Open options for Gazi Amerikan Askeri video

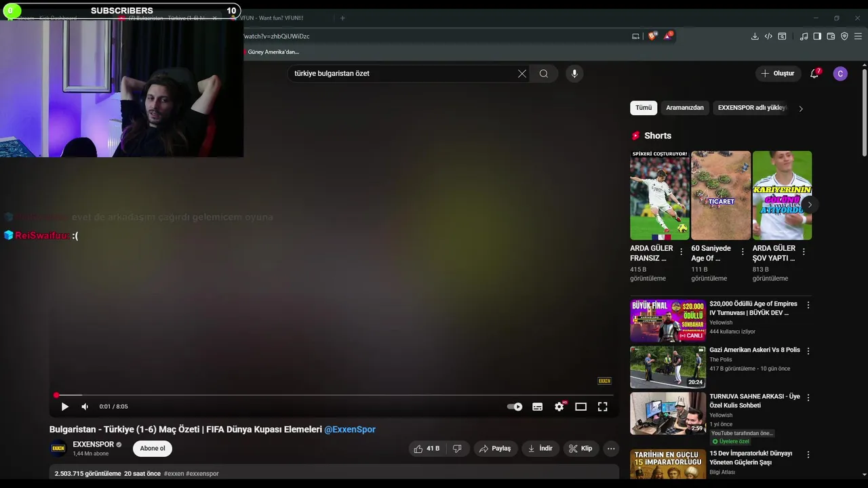click(808, 351)
